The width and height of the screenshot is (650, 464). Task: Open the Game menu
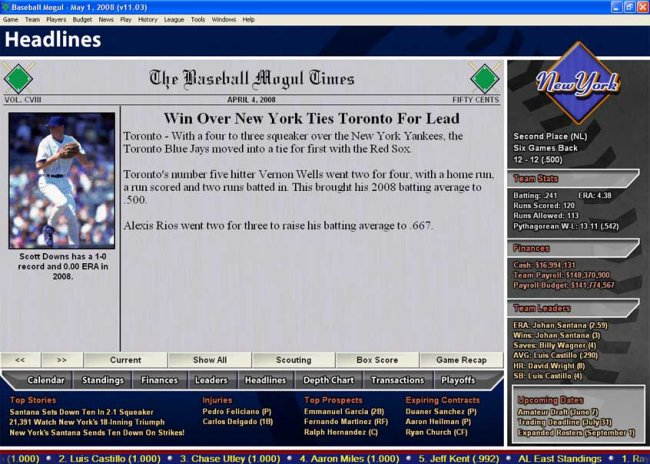point(10,19)
